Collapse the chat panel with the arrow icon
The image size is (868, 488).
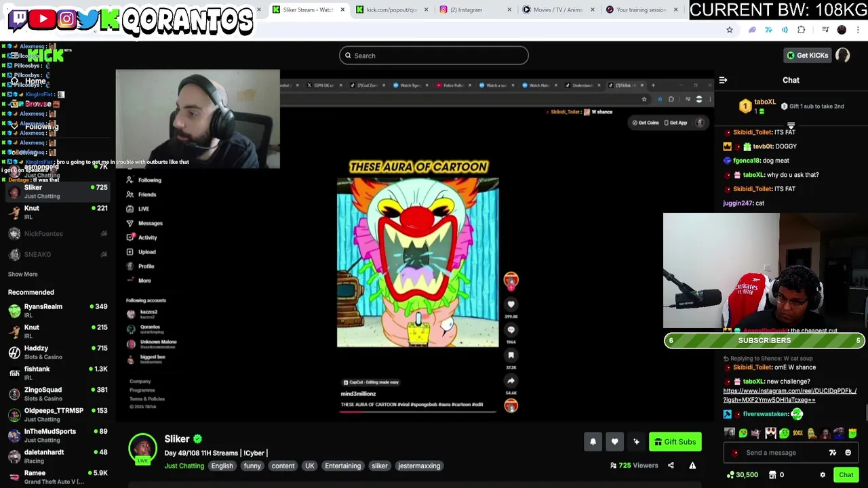[x=723, y=80]
